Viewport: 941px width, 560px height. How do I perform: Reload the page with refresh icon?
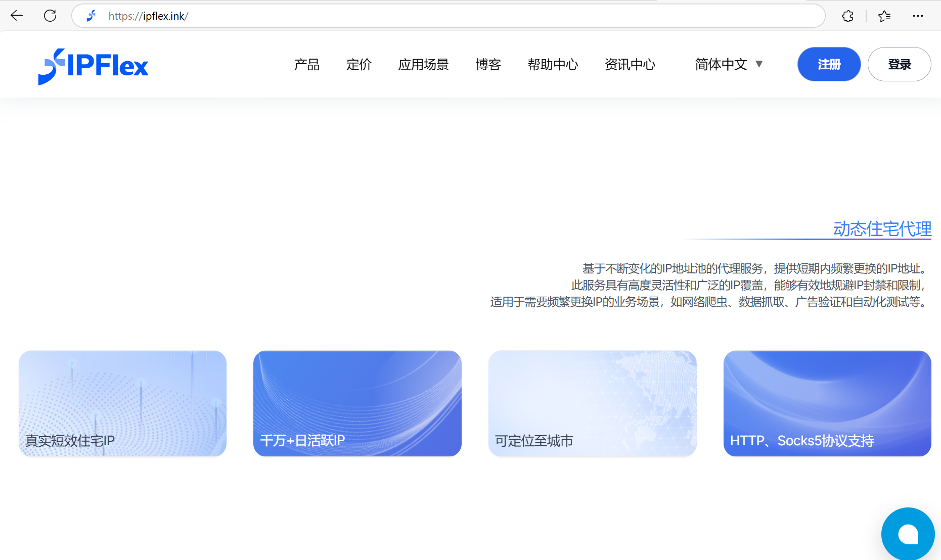point(50,16)
